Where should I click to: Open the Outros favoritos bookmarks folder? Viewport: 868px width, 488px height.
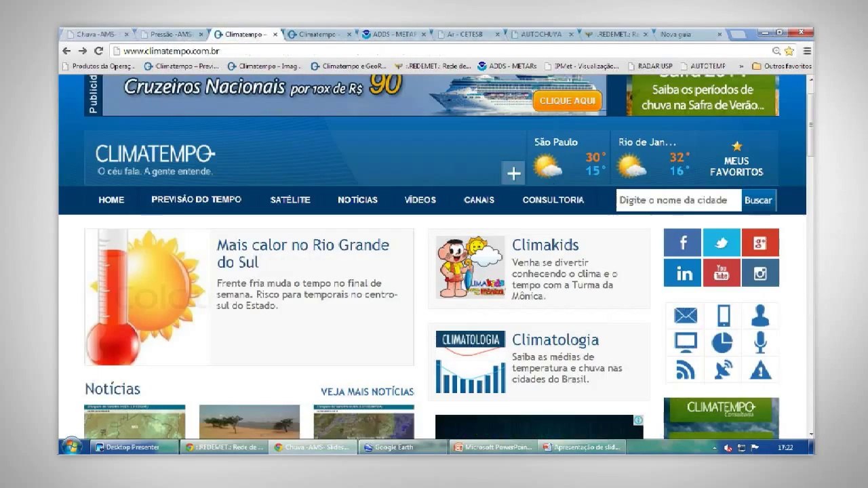pyautogui.click(x=782, y=66)
